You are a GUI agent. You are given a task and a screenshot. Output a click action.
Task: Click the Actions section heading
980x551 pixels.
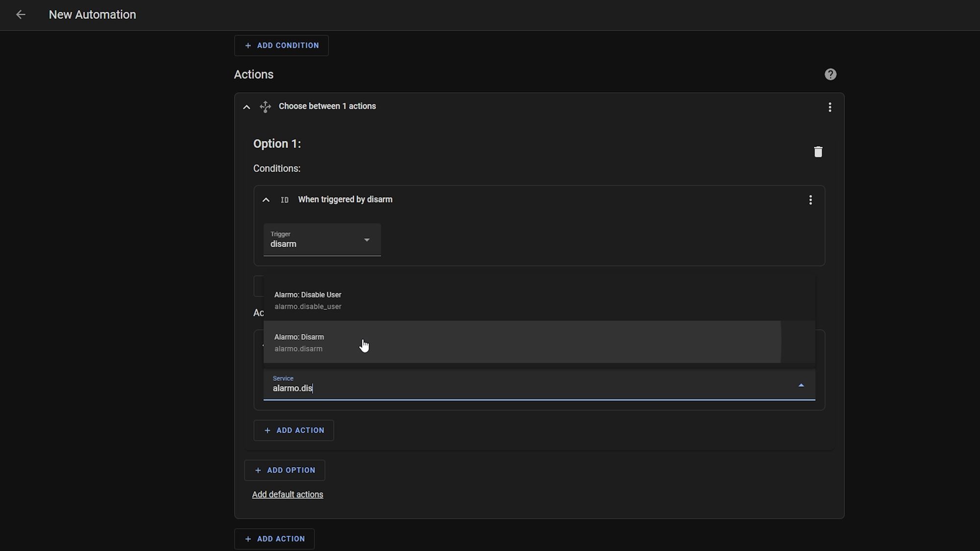pos(254,74)
